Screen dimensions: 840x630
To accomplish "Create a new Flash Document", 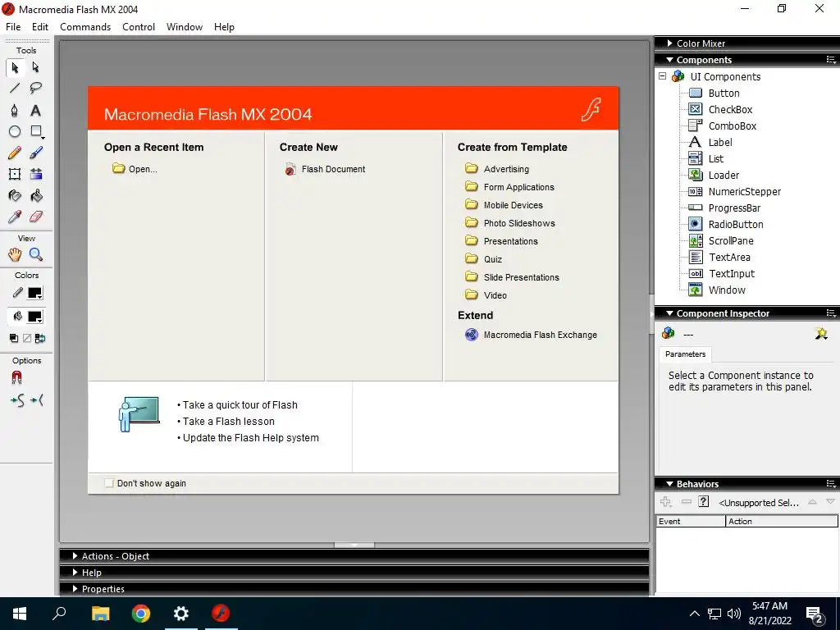I will [x=325, y=169].
